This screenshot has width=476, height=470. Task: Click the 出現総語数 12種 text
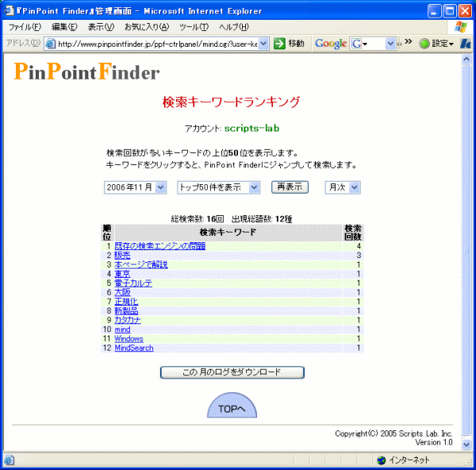pos(262,219)
